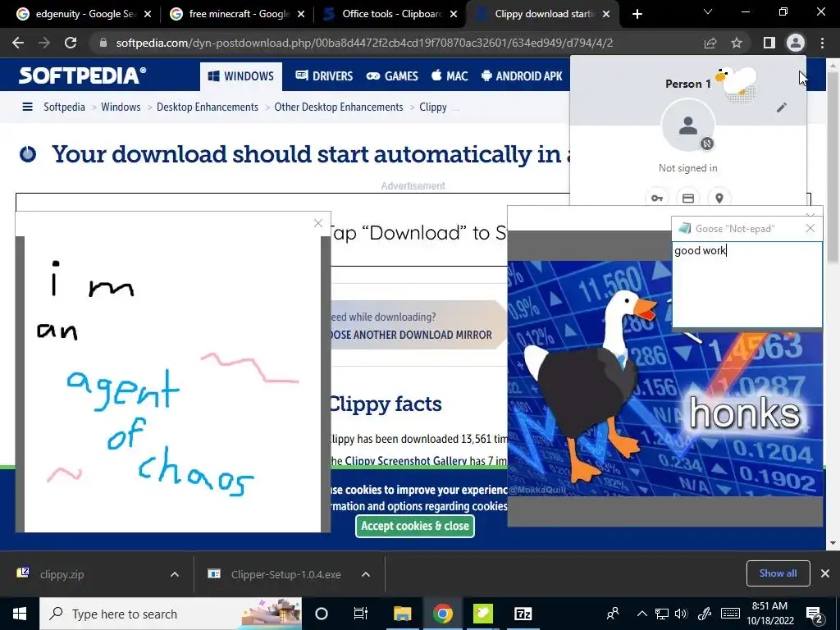Open payment methods card icon

pos(688,199)
